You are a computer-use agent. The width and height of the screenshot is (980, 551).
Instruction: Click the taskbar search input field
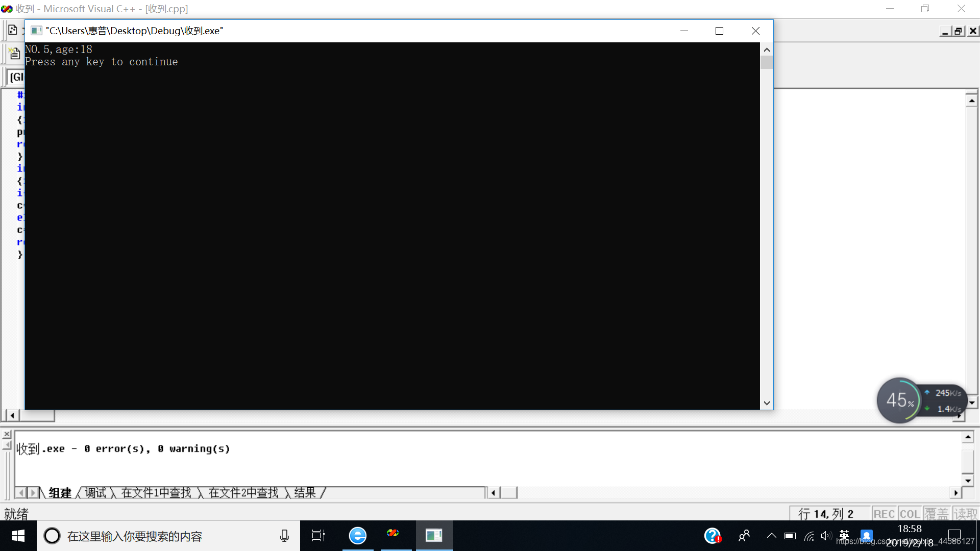click(x=168, y=536)
